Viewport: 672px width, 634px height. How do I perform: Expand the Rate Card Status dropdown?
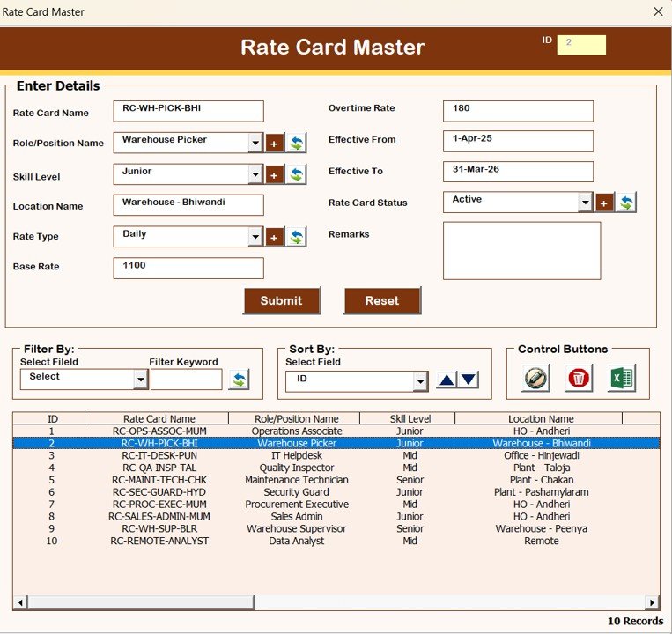click(x=585, y=203)
